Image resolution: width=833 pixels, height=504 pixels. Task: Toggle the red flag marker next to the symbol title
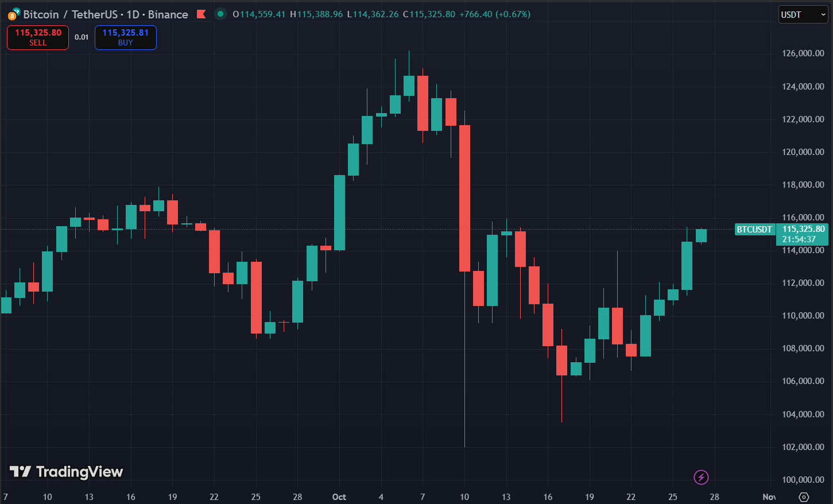point(202,14)
